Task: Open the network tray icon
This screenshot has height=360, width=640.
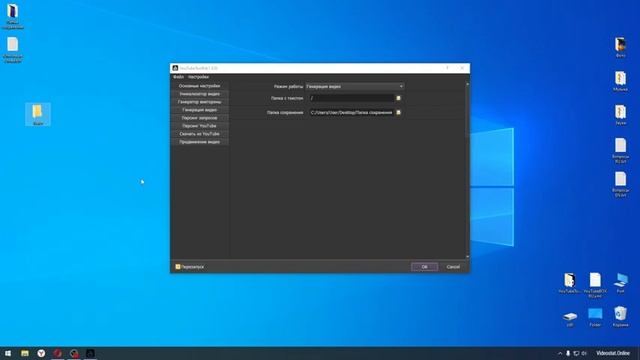Action: pos(576,353)
